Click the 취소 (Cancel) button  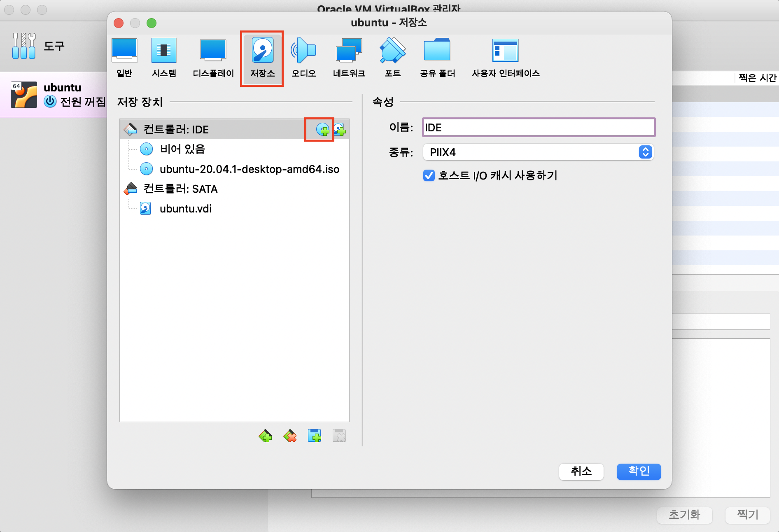(x=581, y=471)
